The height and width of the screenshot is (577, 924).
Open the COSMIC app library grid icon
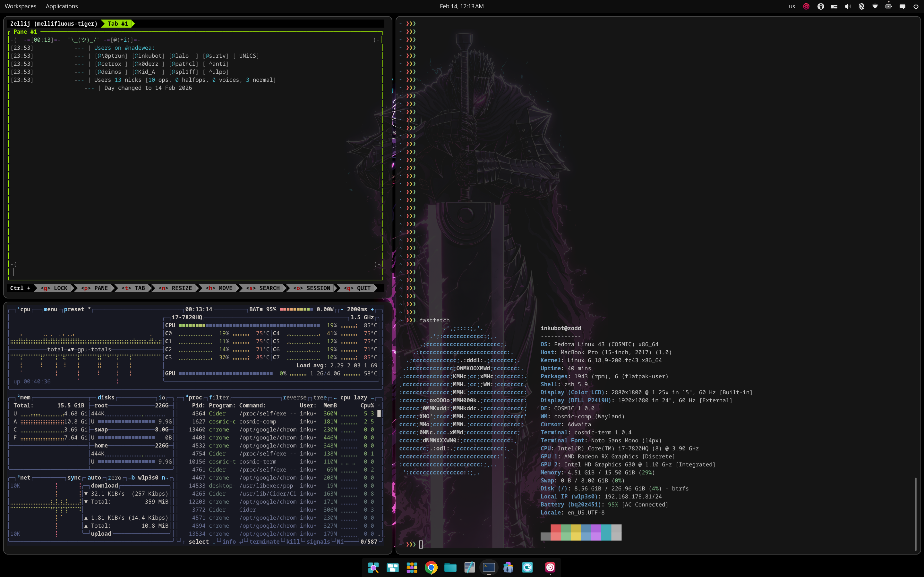[x=412, y=567]
